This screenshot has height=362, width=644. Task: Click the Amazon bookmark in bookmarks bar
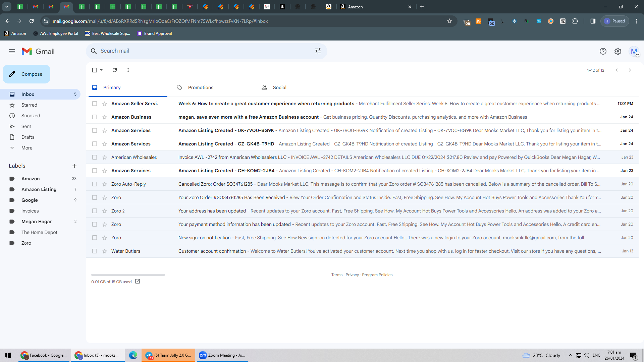click(15, 34)
